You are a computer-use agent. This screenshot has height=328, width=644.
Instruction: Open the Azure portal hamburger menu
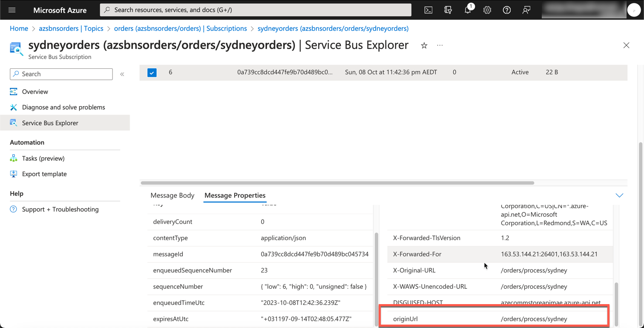tap(12, 10)
